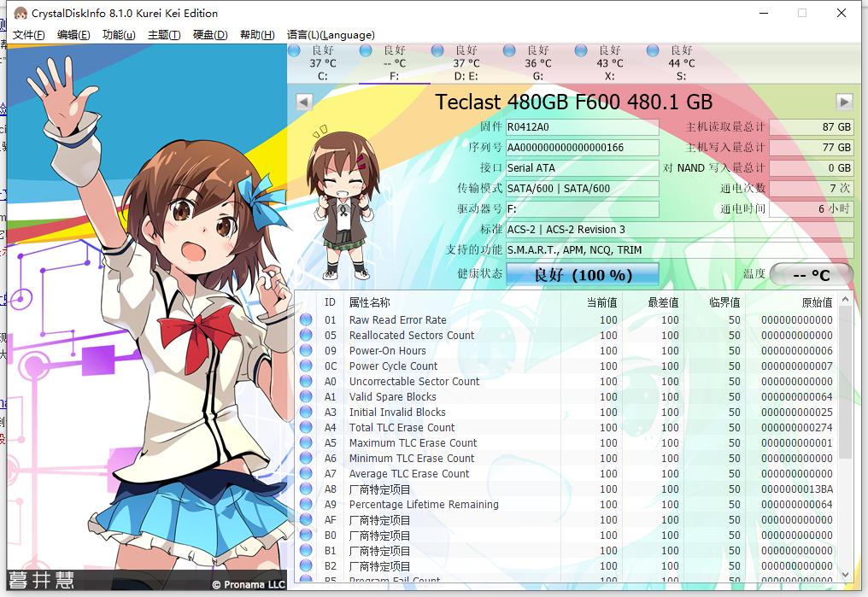The image size is (868, 597).
Task: Open the 文件(F) menu
Action: click(28, 35)
